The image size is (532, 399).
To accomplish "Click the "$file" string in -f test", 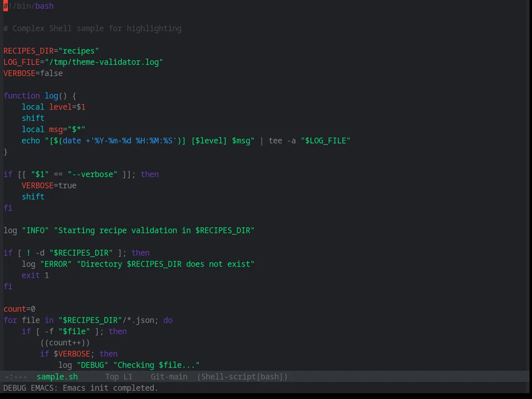I will click(x=74, y=331).
